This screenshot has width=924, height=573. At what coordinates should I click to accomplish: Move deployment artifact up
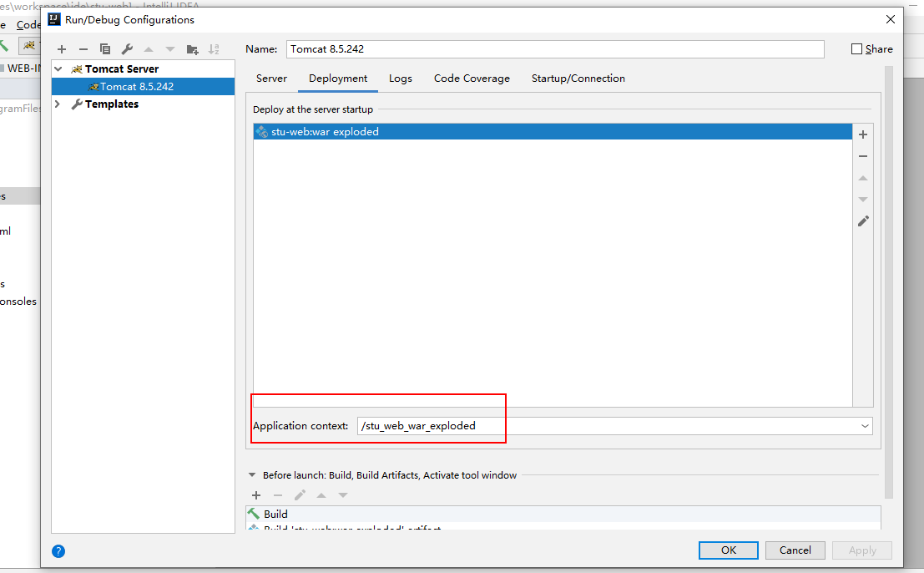pos(863,178)
